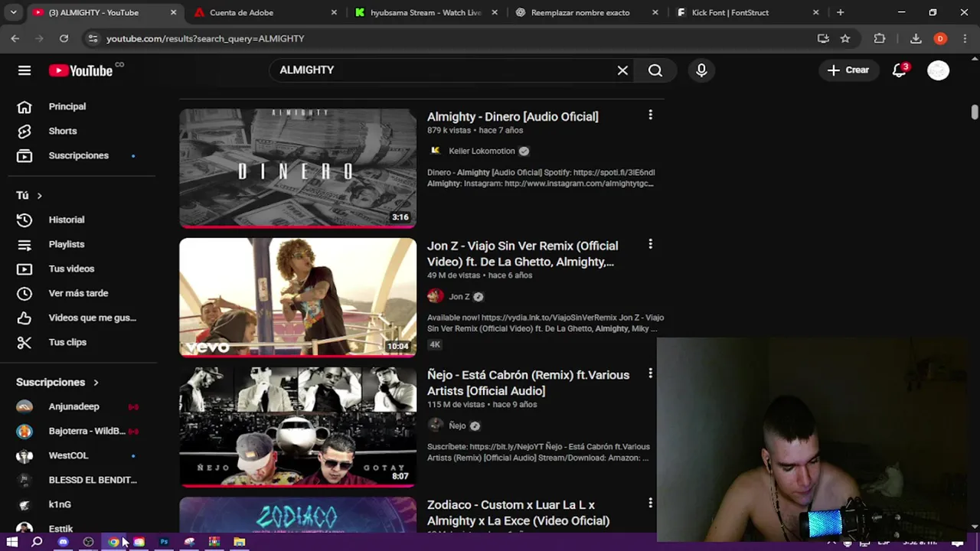This screenshot has height=551, width=980.
Task: Click the address bar URL
Action: [x=205, y=38]
